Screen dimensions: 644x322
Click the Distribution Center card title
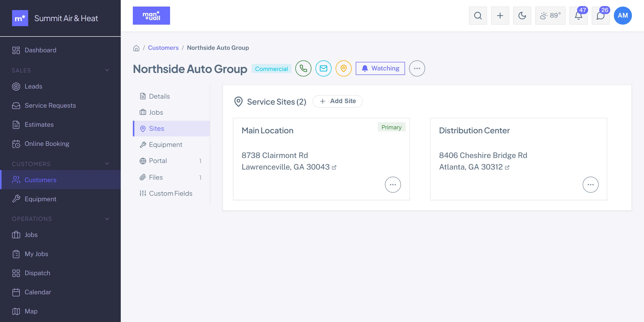[x=474, y=131]
